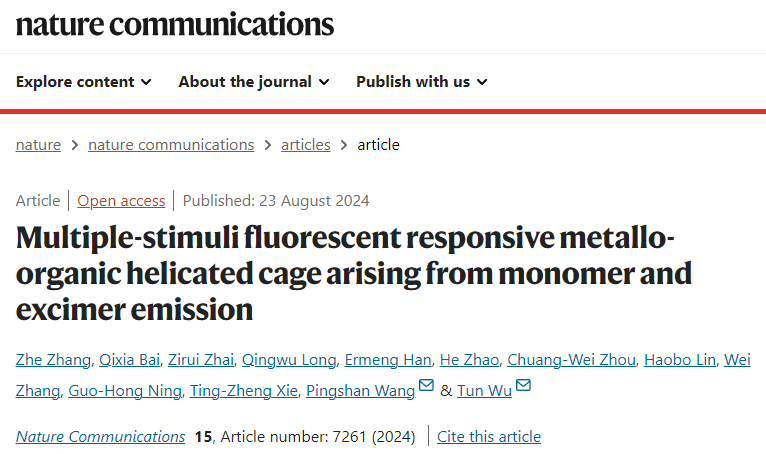Expand the Explore content chevron
Screen dimensions: 766x454
click(x=146, y=82)
